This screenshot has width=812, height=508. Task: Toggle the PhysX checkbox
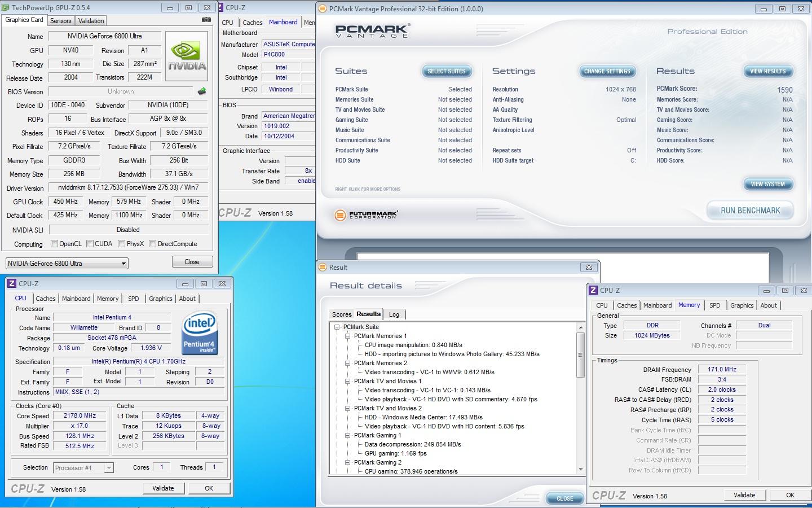pyautogui.click(x=121, y=244)
